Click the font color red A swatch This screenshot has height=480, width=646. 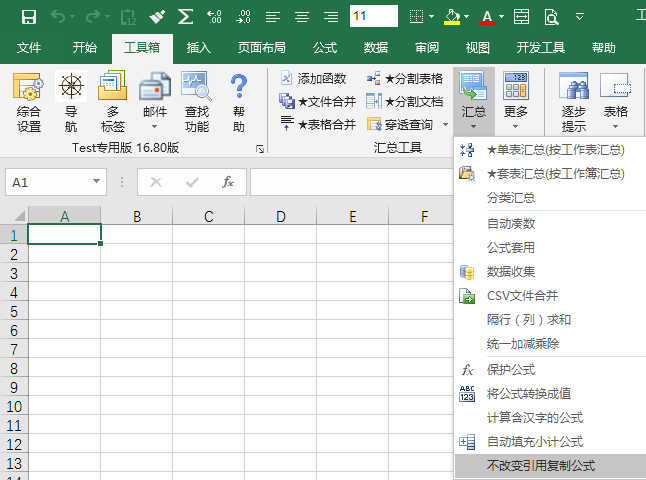pos(486,17)
